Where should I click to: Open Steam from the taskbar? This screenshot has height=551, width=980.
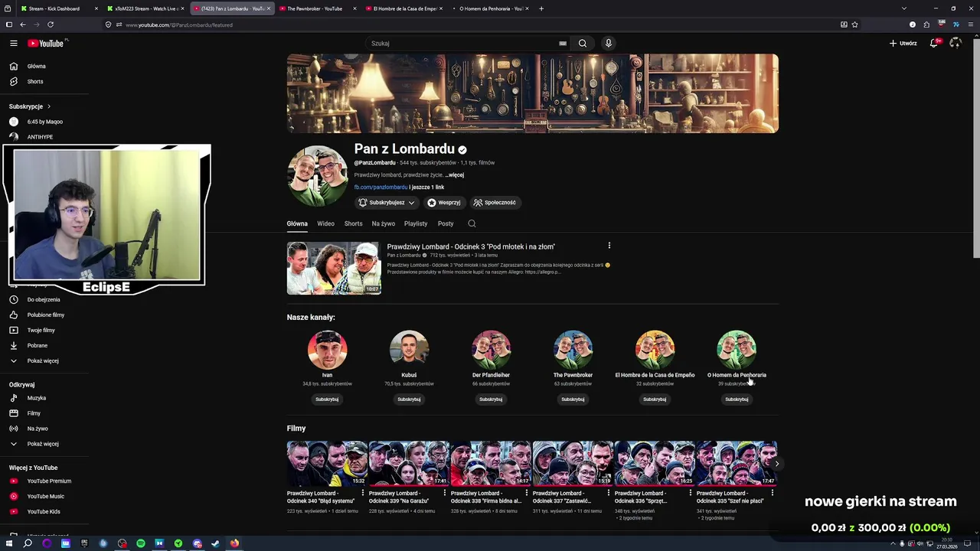216,543
